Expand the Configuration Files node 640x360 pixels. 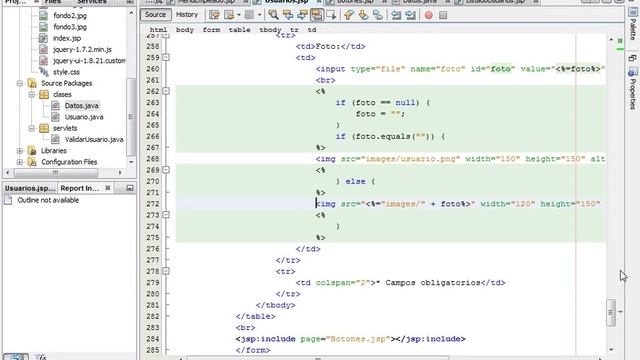point(20,162)
